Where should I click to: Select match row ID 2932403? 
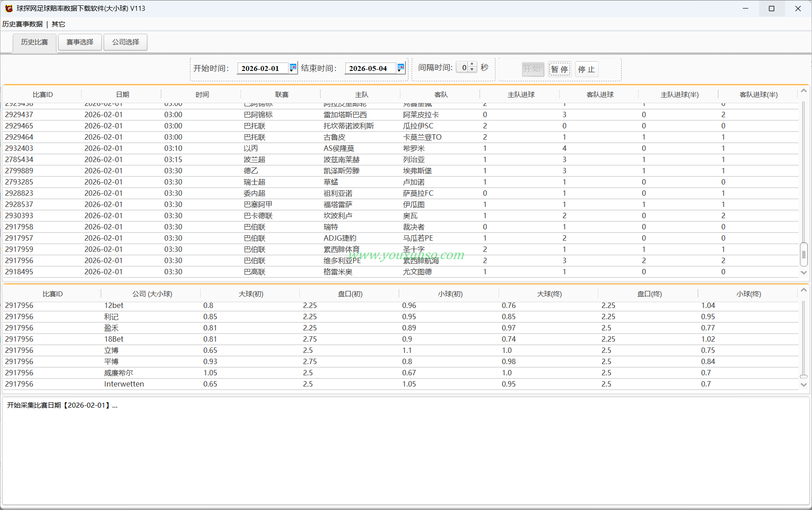click(x=400, y=149)
